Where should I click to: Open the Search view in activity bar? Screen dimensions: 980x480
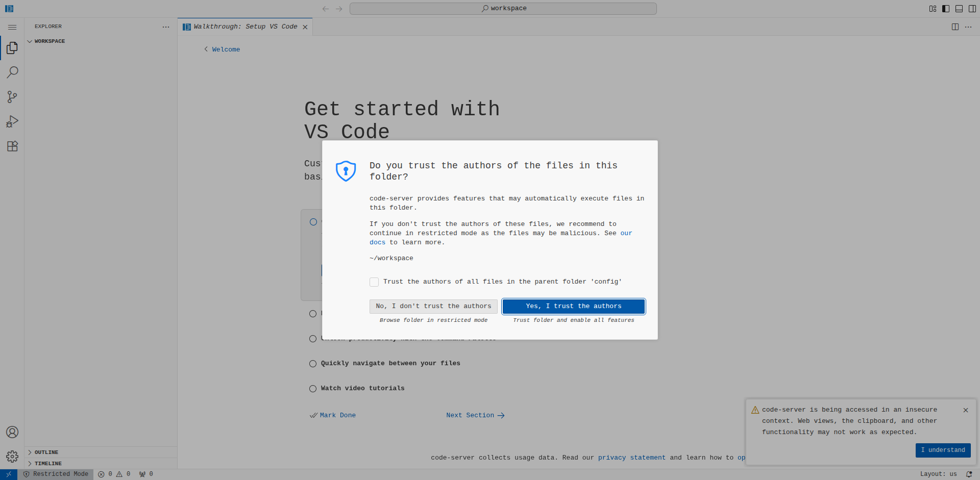(x=12, y=72)
